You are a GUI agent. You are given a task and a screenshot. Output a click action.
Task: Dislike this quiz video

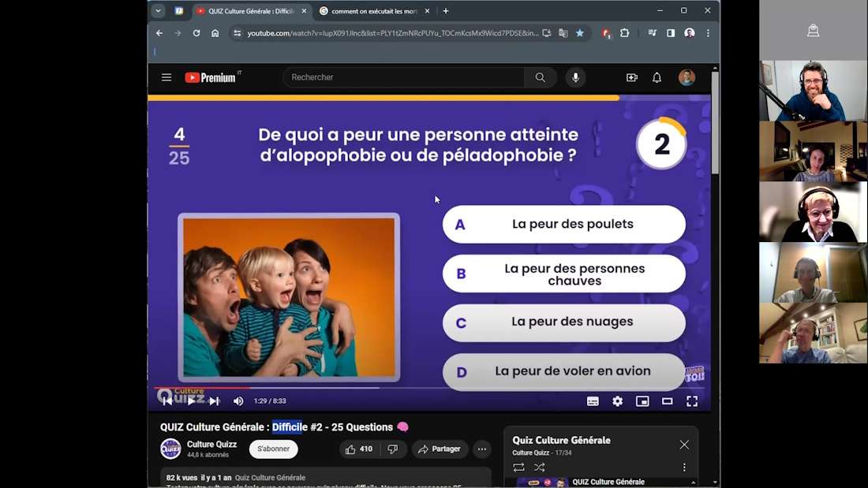point(392,449)
